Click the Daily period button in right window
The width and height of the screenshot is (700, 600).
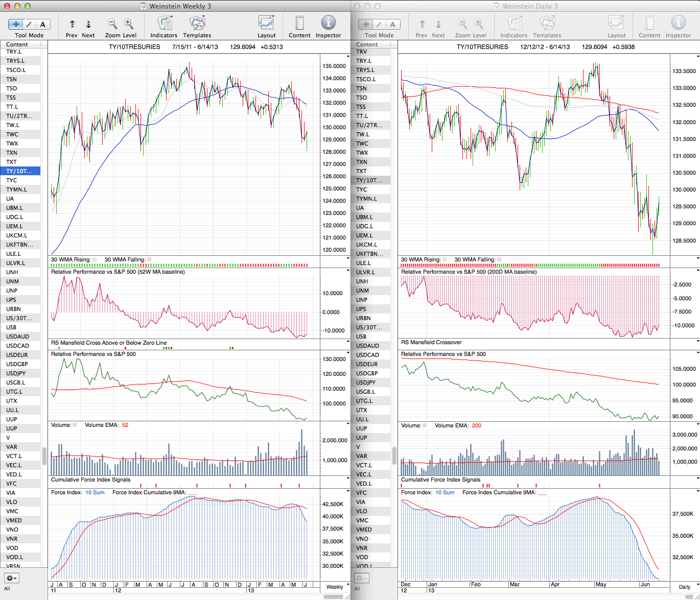[685, 587]
